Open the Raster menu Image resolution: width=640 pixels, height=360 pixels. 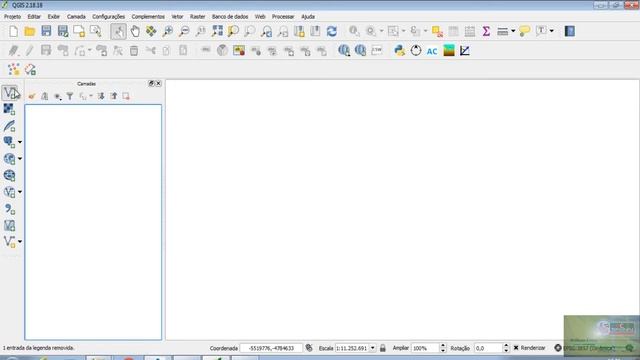(198, 17)
